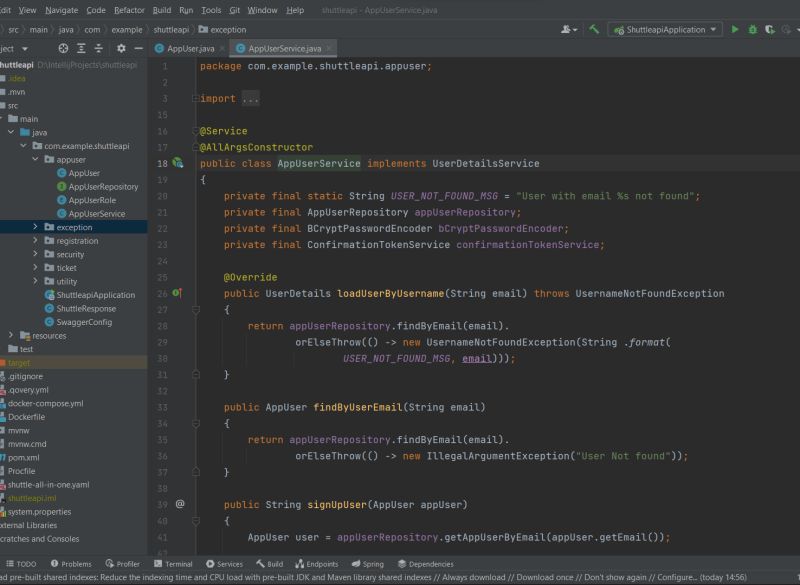Image resolution: width=800 pixels, height=585 pixels.
Task: Build project using the hammer icon
Action: 594,30
